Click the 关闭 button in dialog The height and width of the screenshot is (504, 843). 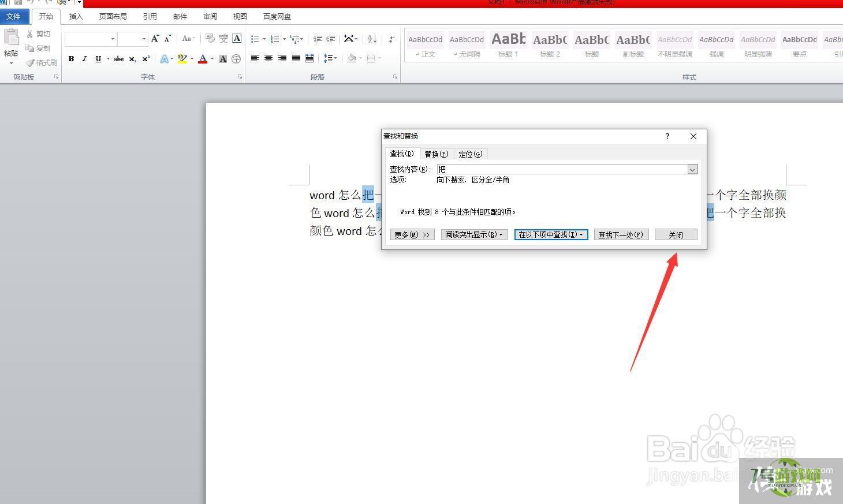pos(676,234)
